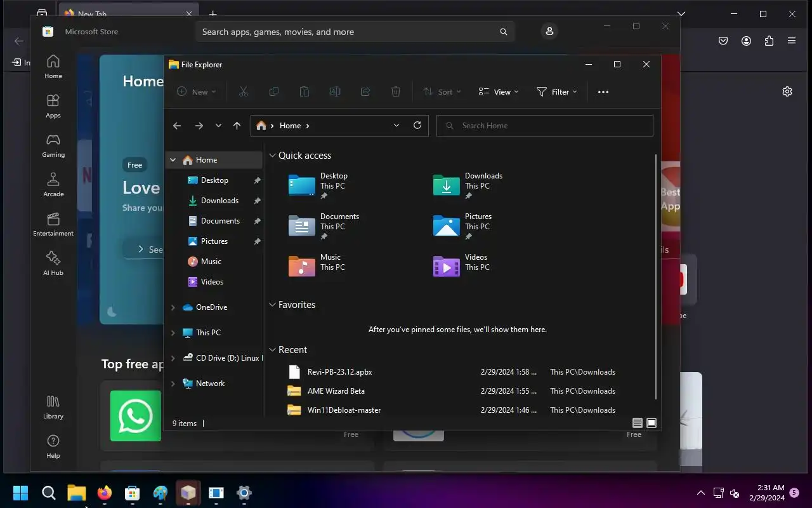Collapse the Favorites section
Image resolution: width=812 pixels, height=508 pixels.
[x=272, y=304]
